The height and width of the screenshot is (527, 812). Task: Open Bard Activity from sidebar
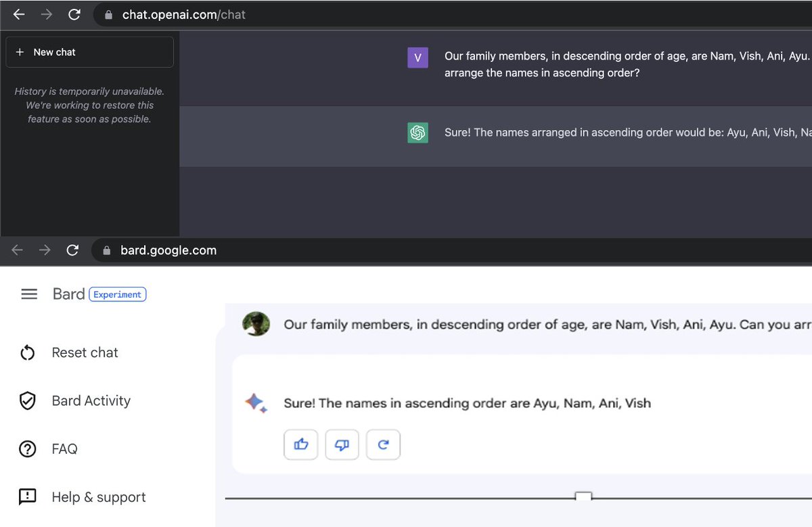pos(91,400)
